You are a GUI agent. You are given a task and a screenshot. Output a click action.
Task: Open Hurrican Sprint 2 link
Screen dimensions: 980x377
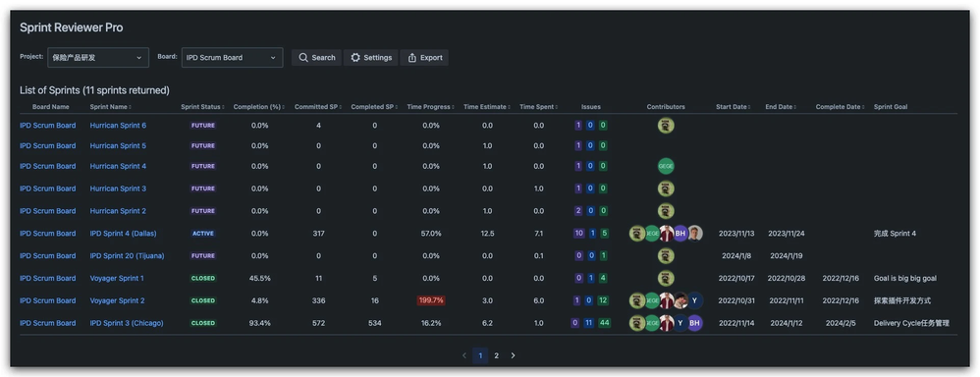pyautogui.click(x=118, y=211)
